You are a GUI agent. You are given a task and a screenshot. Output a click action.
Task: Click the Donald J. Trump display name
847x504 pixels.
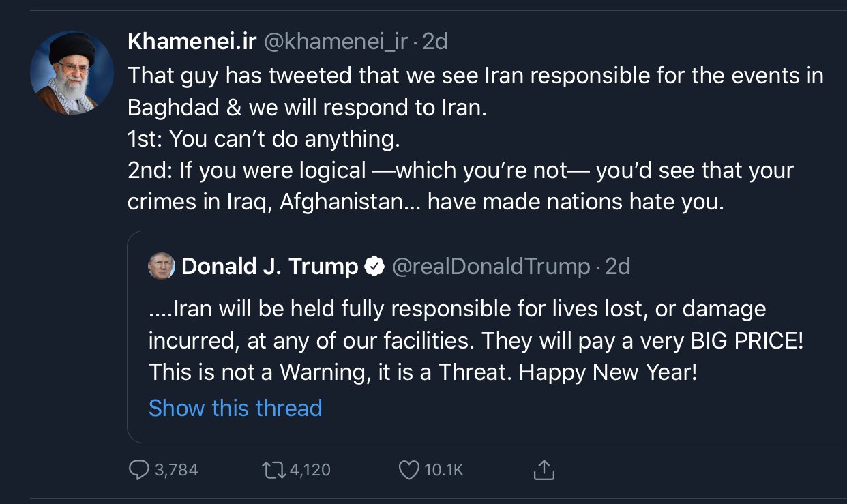(x=269, y=267)
